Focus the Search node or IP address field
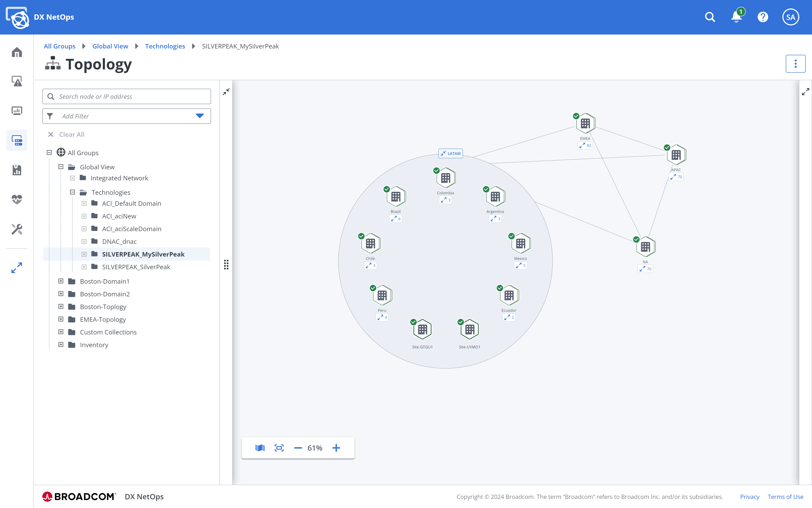 [x=126, y=97]
